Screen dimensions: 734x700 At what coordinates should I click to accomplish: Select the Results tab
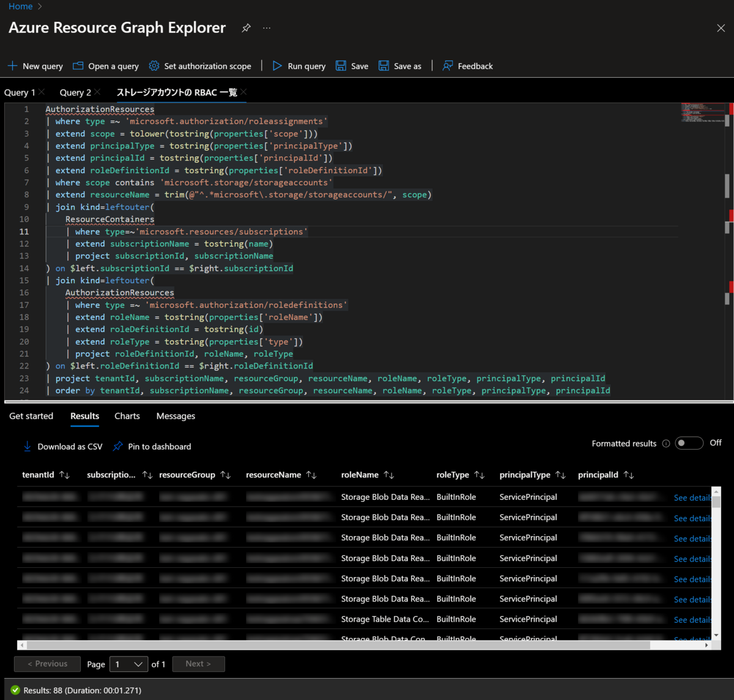tap(84, 416)
